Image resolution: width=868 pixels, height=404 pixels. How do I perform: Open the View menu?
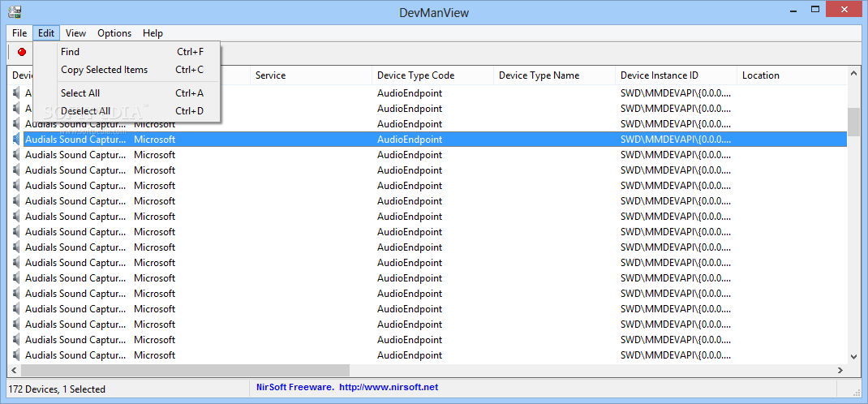pyautogui.click(x=75, y=33)
